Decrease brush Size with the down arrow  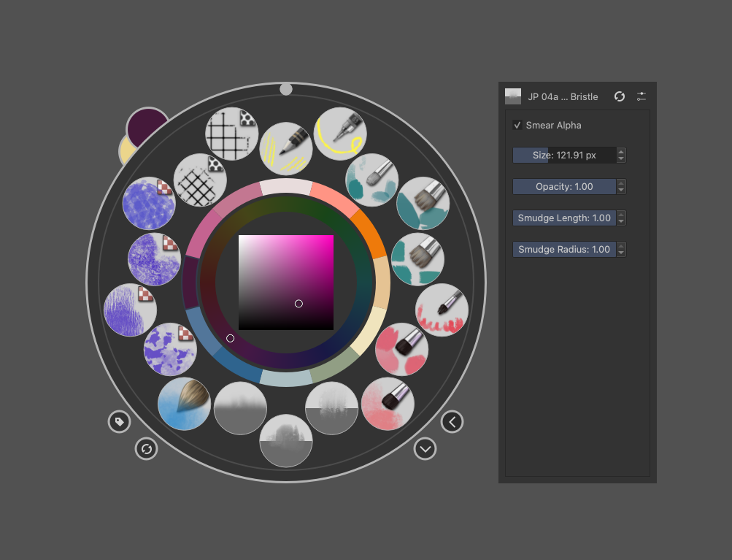click(x=621, y=158)
